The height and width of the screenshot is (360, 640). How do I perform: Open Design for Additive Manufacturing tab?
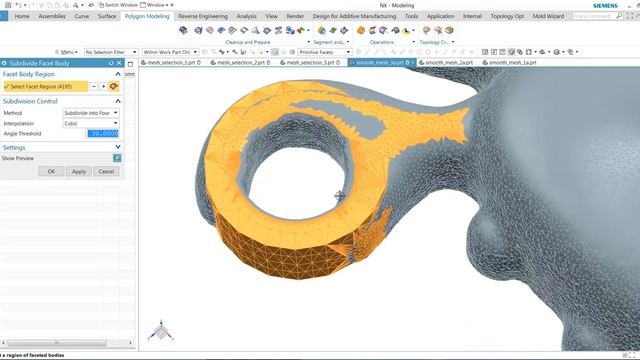click(354, 16)
